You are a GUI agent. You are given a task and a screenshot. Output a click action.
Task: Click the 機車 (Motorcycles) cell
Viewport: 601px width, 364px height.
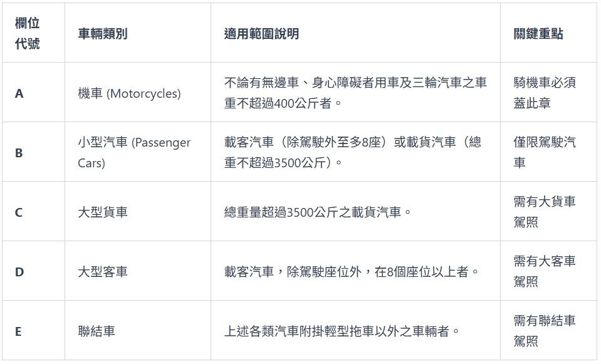(129, 93)
